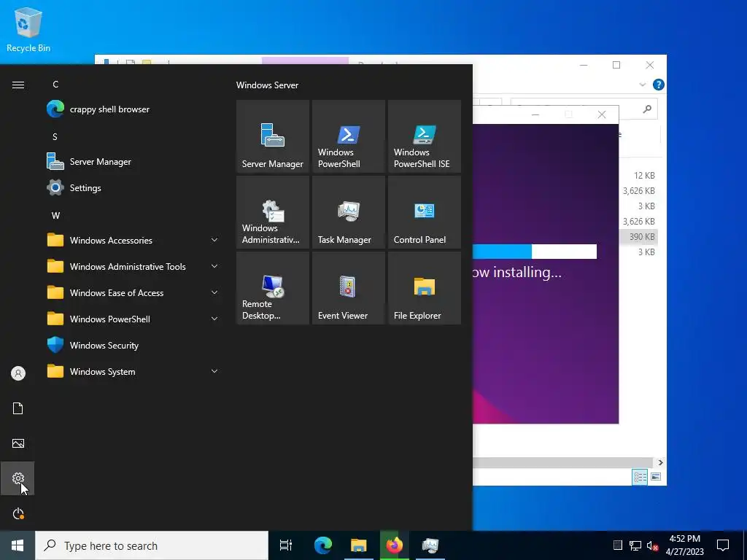Click the installer progress bar
Image resolution: width=747 pixels, height=560 pixels.
535,252
